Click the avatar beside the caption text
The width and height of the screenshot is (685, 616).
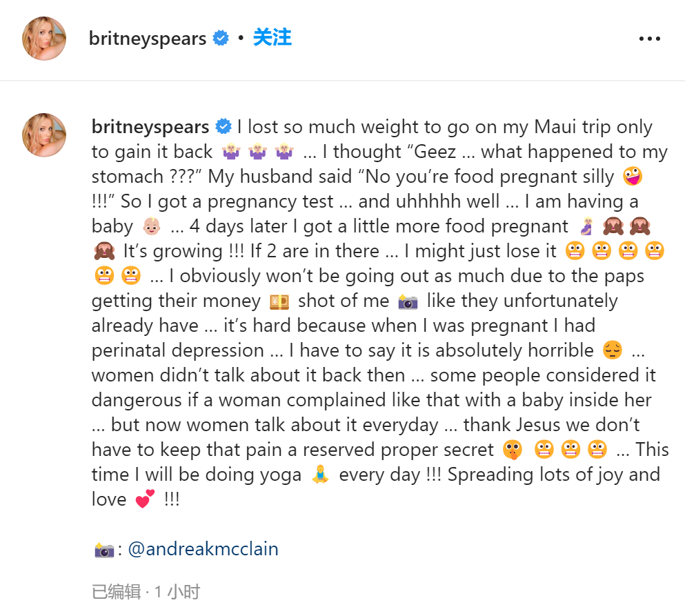45,135
